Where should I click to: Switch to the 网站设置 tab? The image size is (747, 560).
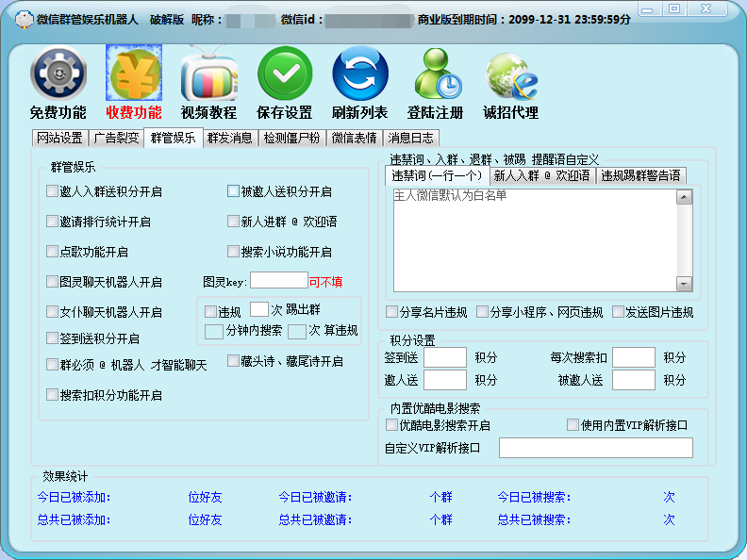(x=59, y=138)
